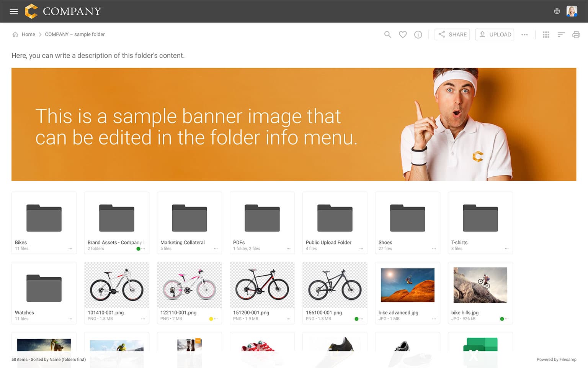Open Brand Assets folder options menu
This screenshot has height=368, width=588.
click(x=143, y=249)
